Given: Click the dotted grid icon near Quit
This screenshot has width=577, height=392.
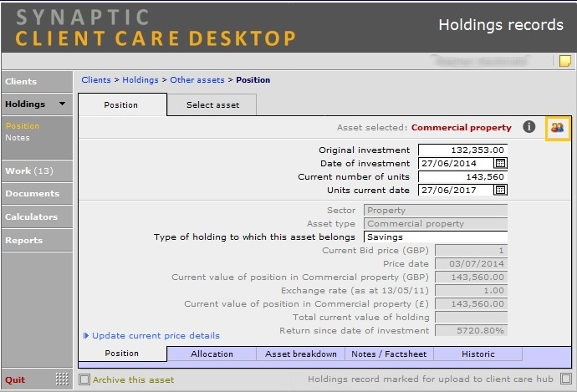Looking at the screenshot, I should (x=62, y=379).
